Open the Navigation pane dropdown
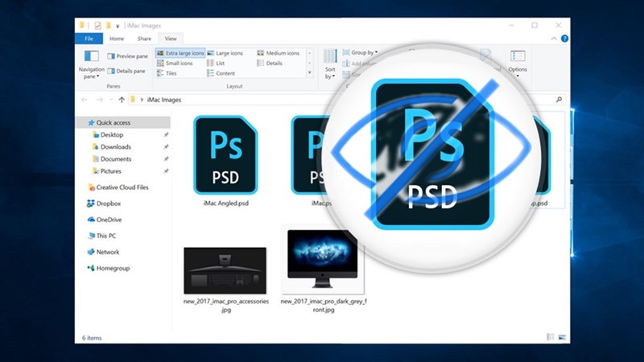 [x=92, y=64]
